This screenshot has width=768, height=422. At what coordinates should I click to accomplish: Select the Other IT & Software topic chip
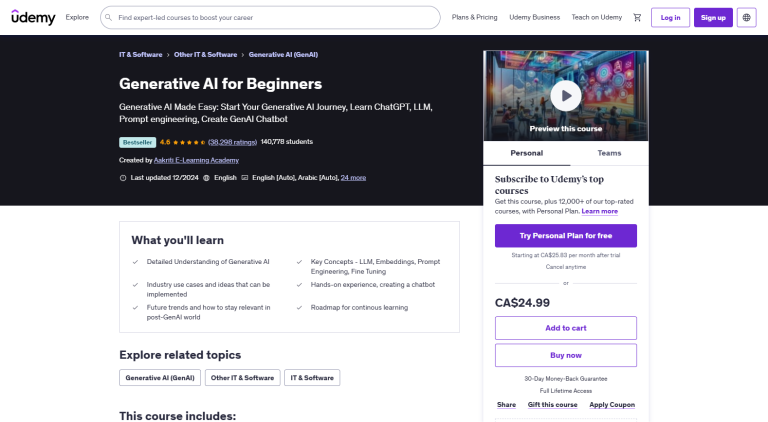click(x=242, y=378)
